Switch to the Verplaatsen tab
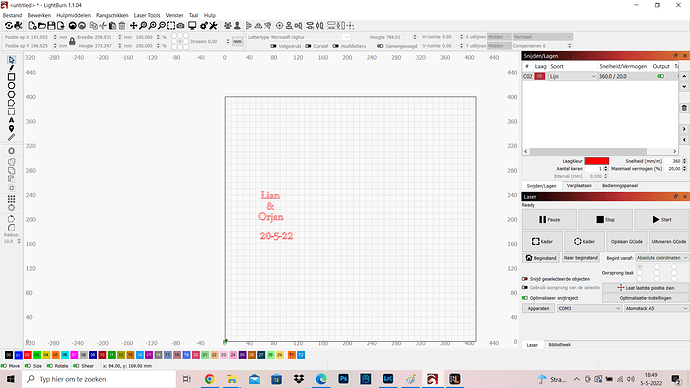The height and width of the screenshot is (388, 690). 579,186
